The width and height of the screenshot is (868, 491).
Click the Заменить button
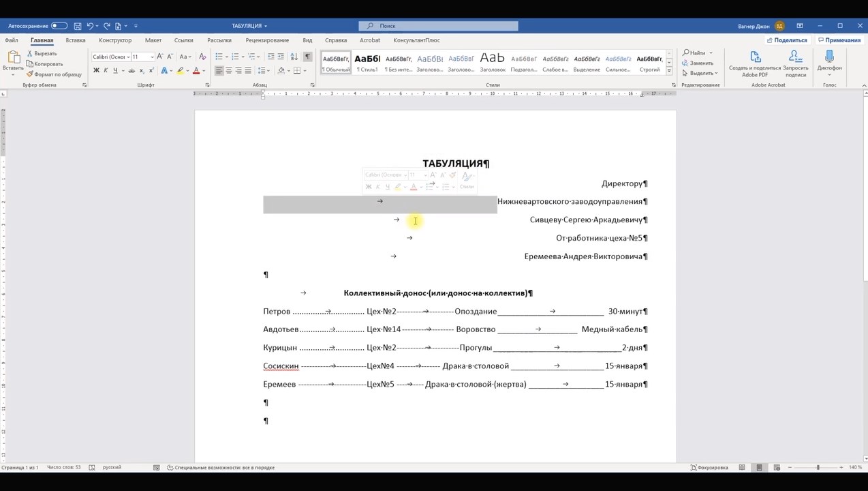click(701, 63)
